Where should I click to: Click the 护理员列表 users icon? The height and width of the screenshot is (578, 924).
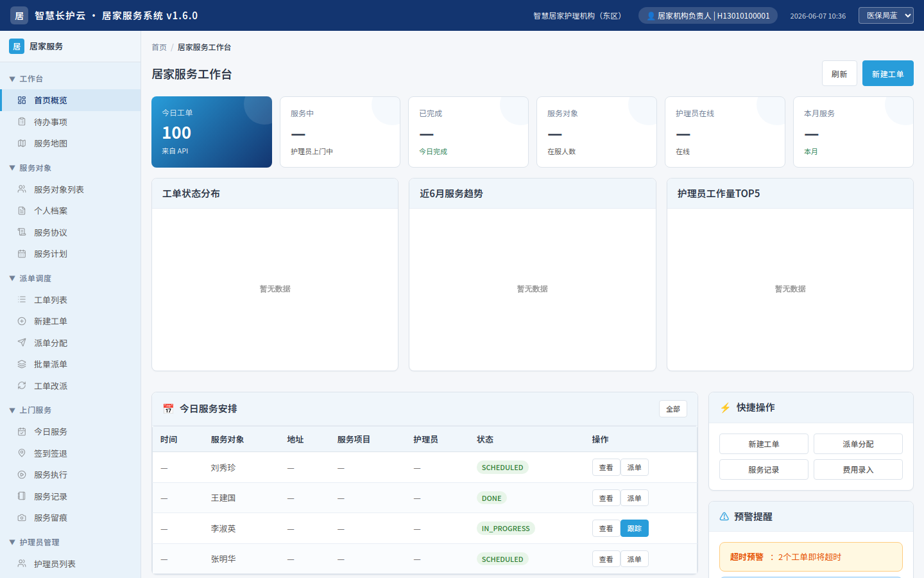(x=22, y=564)
